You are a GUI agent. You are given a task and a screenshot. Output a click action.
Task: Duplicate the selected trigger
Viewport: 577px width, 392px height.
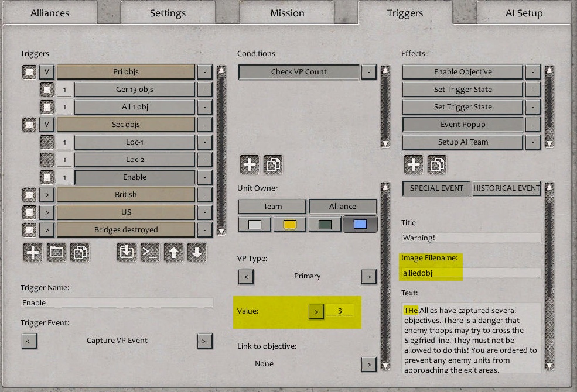click(80, 252)
